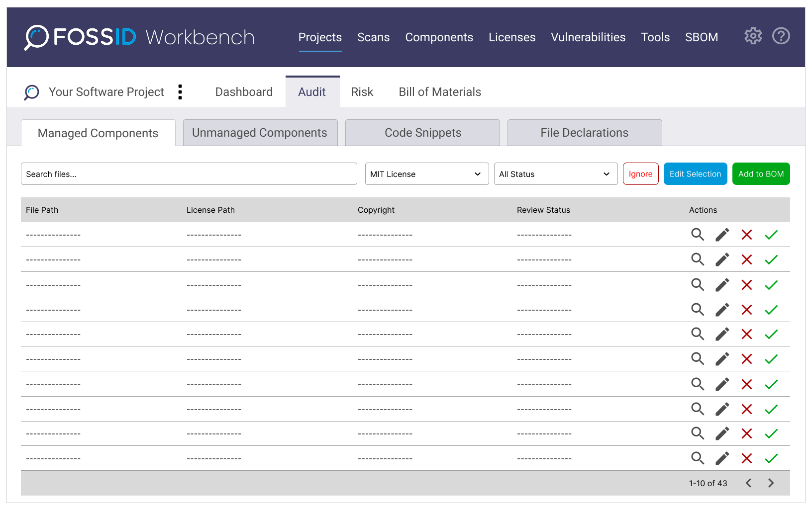This screenshot has height=510, width=812.
Task: Switch to the Risk tab
Action: [x=362, y=92]
